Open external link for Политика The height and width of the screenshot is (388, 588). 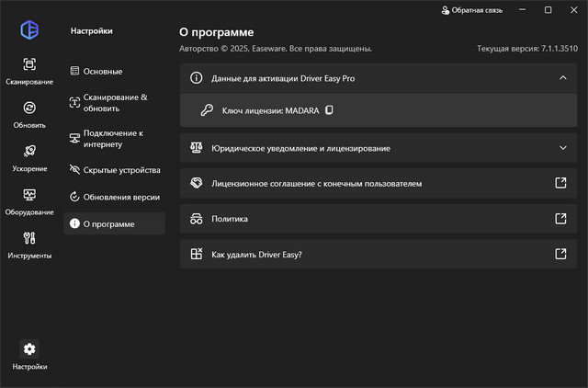560,219
